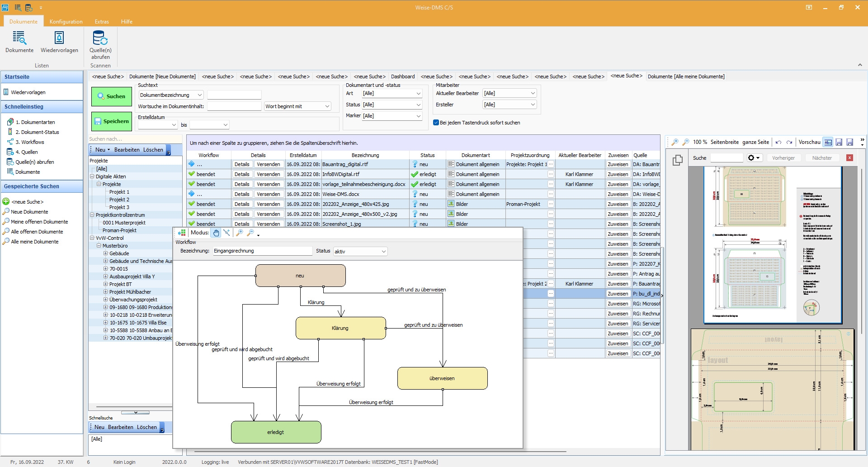The width and height of the screenshot is (868, 467).
Task: Toggle 'Bei jedem Tastendruck sofort suchen' checkbox
Action: 436,123
